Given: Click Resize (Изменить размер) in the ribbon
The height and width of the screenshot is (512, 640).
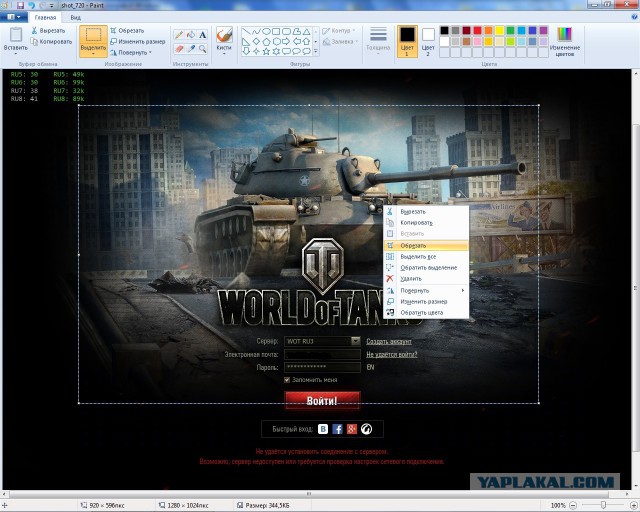Looking at the screenshot, I should point(138,42).
